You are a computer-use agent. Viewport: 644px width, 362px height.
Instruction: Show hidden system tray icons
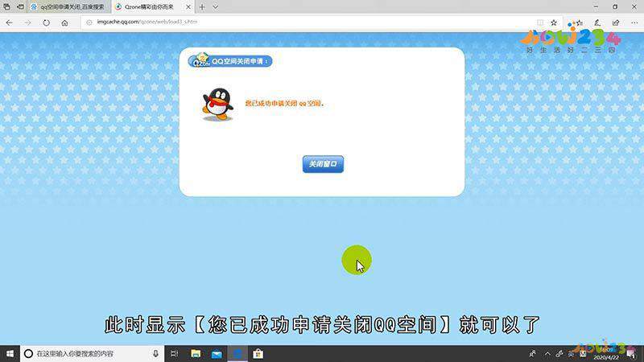pyautogui.click(x=547, y=353)
